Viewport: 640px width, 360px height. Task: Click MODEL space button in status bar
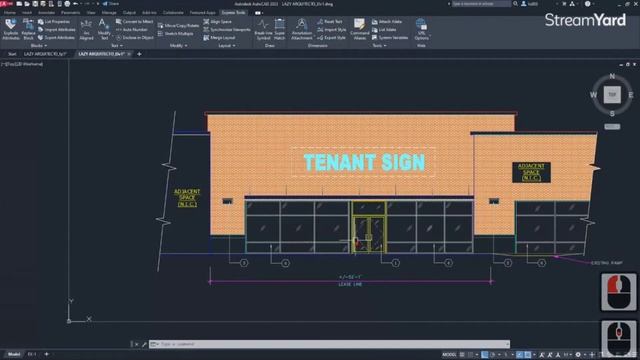pos(449,355)
